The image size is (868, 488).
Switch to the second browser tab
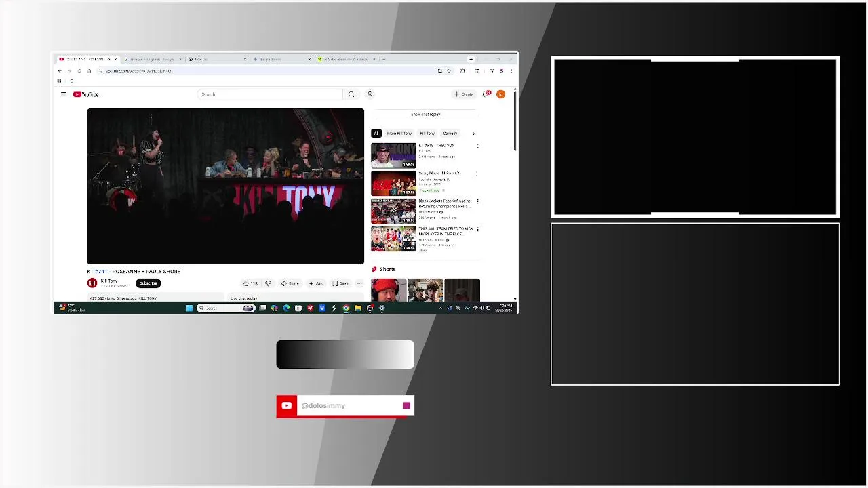point(152,60)
